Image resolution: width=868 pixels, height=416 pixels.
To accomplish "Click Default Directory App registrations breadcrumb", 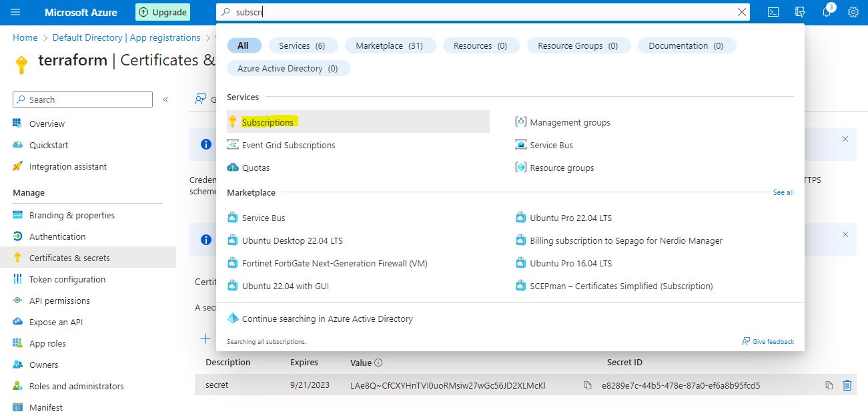I will coord(126,37).
